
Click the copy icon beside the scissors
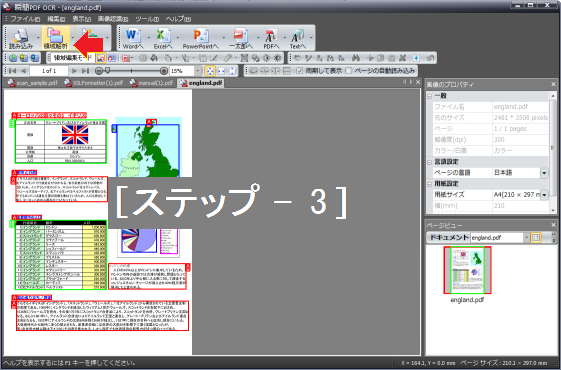381,58
